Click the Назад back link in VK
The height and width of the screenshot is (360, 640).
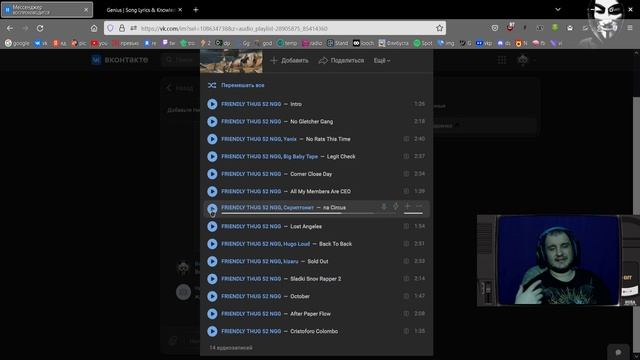[x=180, y=88]
